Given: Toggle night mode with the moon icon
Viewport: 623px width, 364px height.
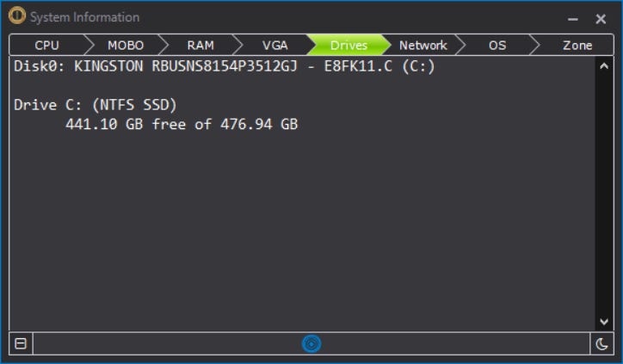Looking at the screenshot, I should 601,343.
